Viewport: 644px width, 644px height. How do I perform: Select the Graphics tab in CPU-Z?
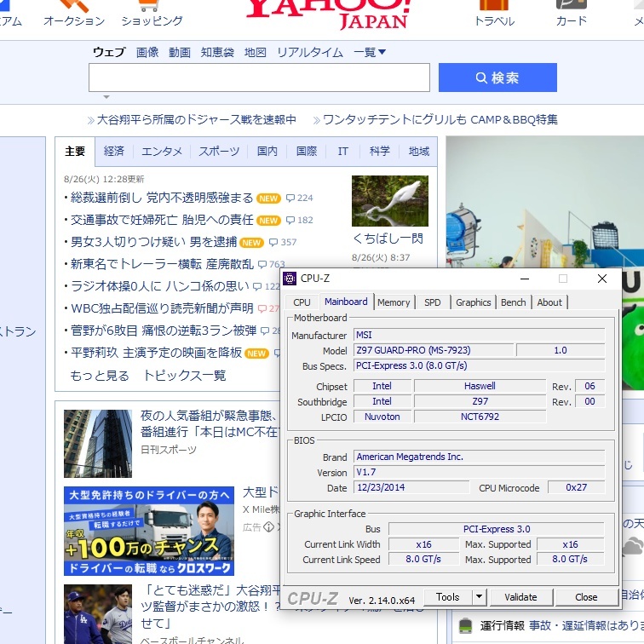[x=473, y=302]
